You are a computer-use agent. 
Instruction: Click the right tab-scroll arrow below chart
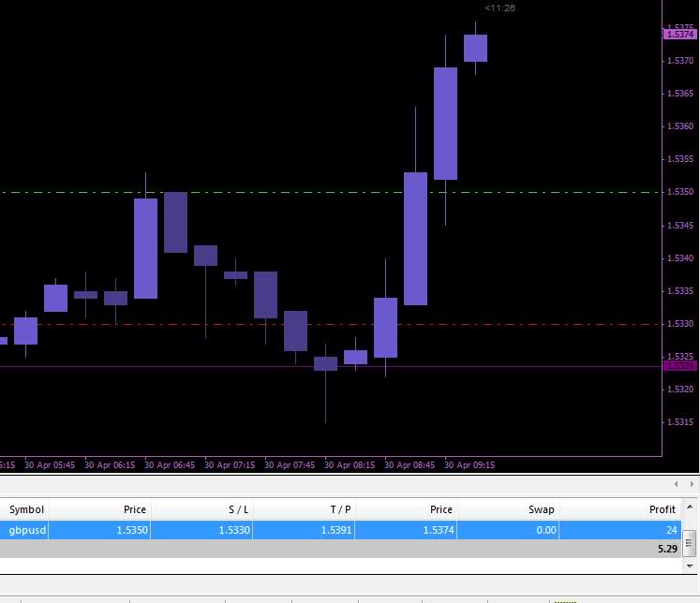coord(692,484)
